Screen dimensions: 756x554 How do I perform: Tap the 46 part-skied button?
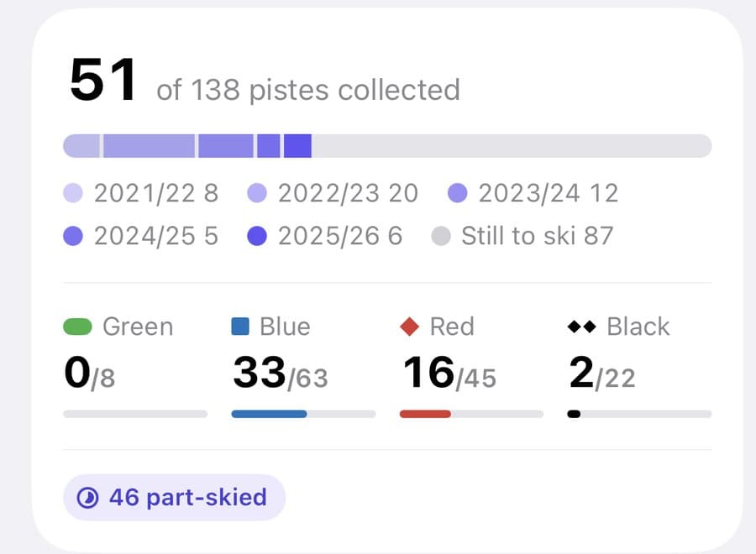click(x=174, y=497)
